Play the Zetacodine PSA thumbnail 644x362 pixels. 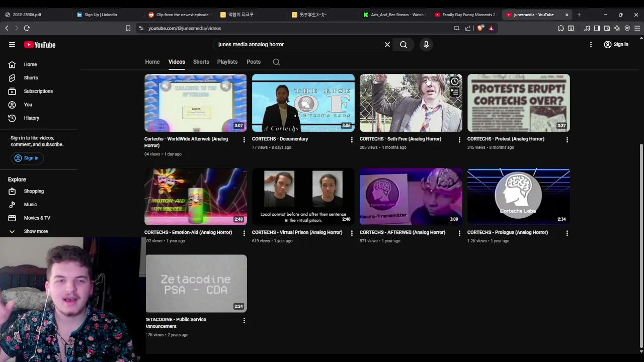pos(196,284)
